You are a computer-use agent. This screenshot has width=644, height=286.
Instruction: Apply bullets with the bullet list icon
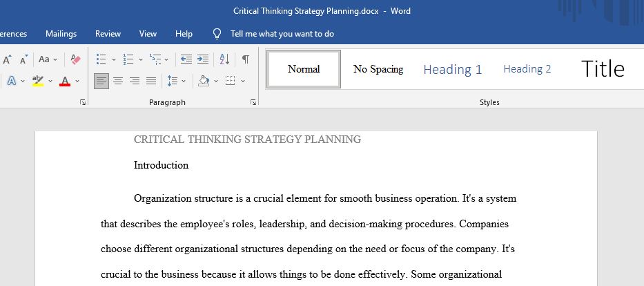(x=101, y=59)
